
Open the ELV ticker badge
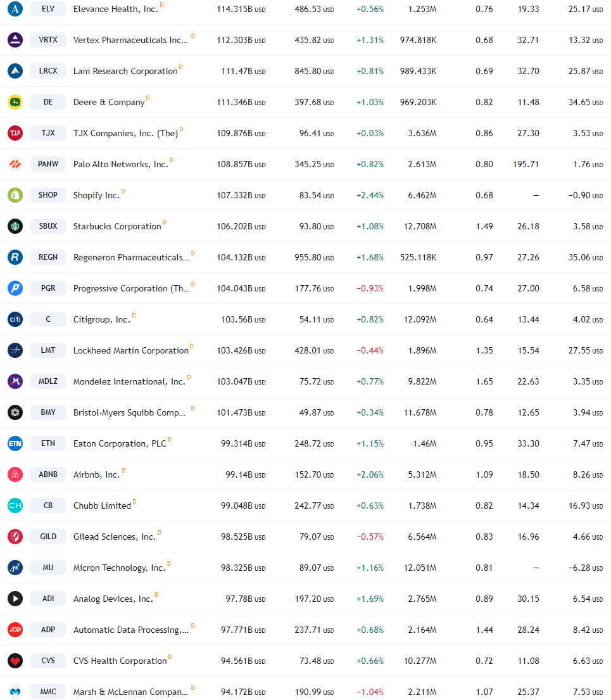47,9
